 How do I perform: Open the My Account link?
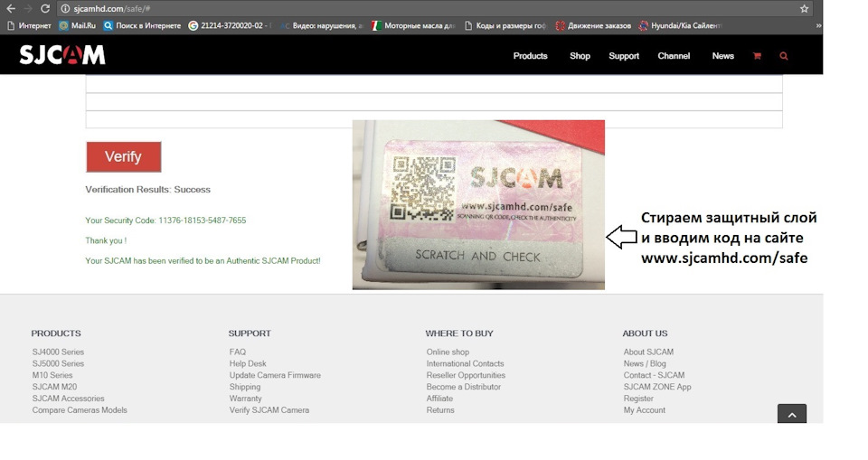coord(645,410)
